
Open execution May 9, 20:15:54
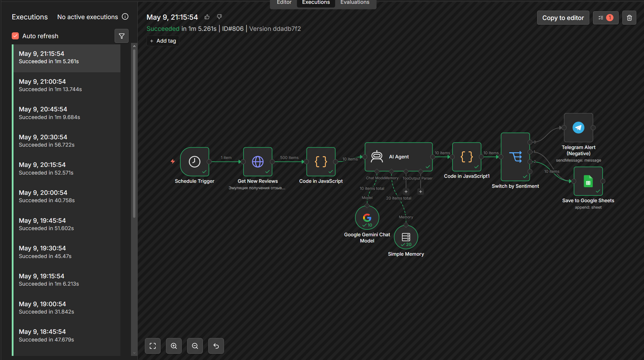click(66, 169)
